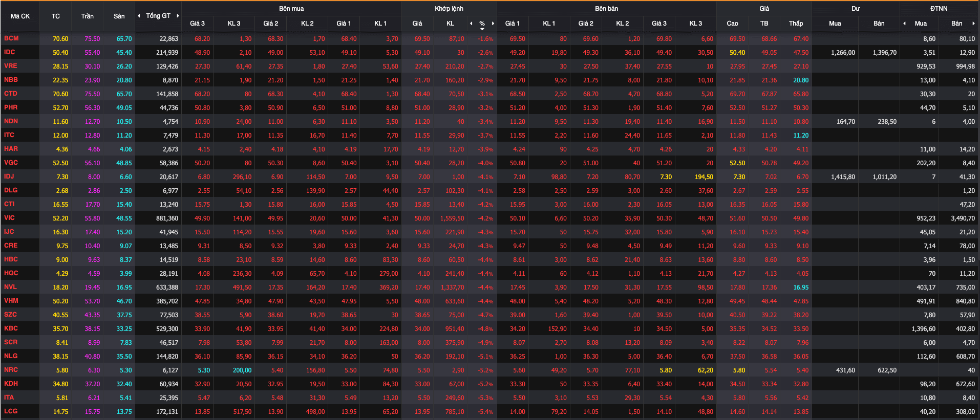Click NVL's matched volume 1,337,70
This screenshot has height=420, width=980.
click(x=452, y=288)
